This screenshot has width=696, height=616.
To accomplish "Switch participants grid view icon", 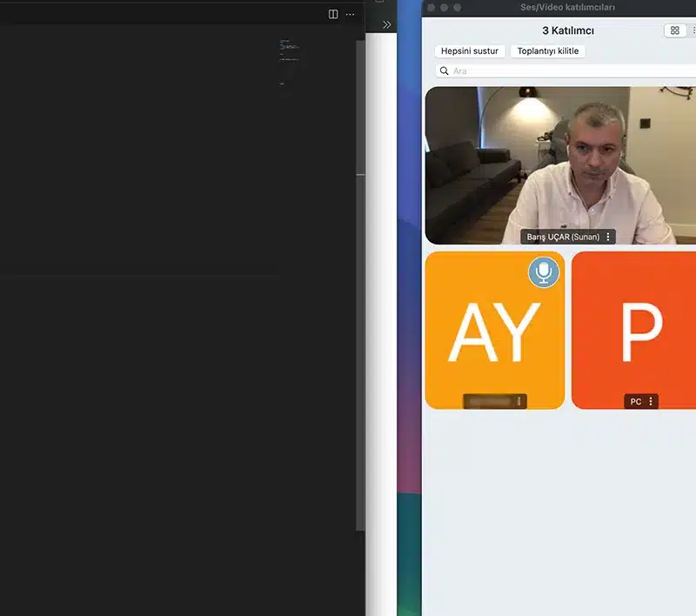I will 675,30.
